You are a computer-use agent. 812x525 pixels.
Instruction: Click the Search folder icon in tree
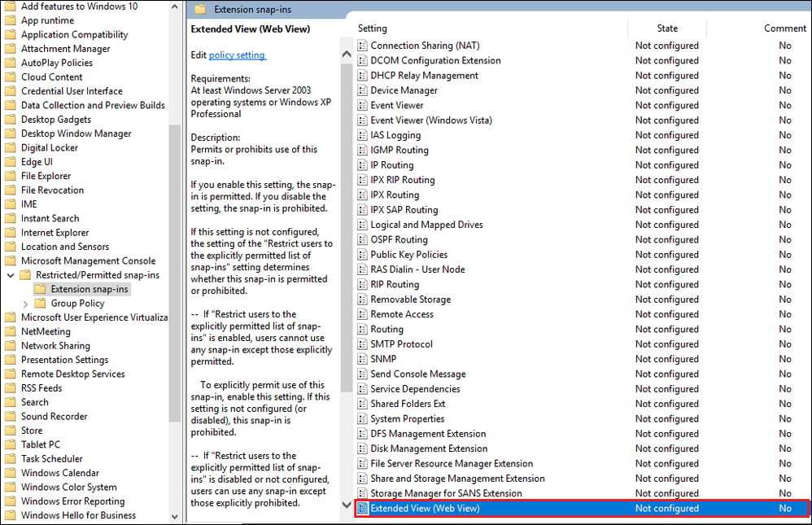point(10,402)
